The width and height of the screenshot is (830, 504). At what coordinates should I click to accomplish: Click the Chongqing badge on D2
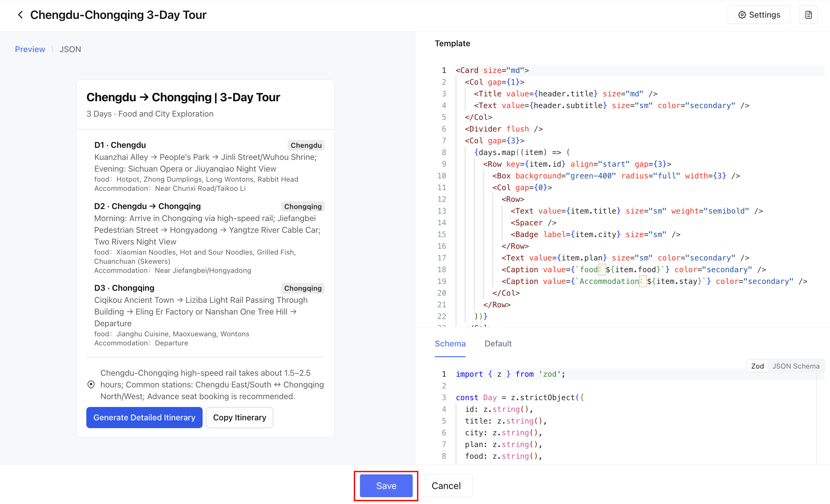pyautogui.click(x=303, y=206)
